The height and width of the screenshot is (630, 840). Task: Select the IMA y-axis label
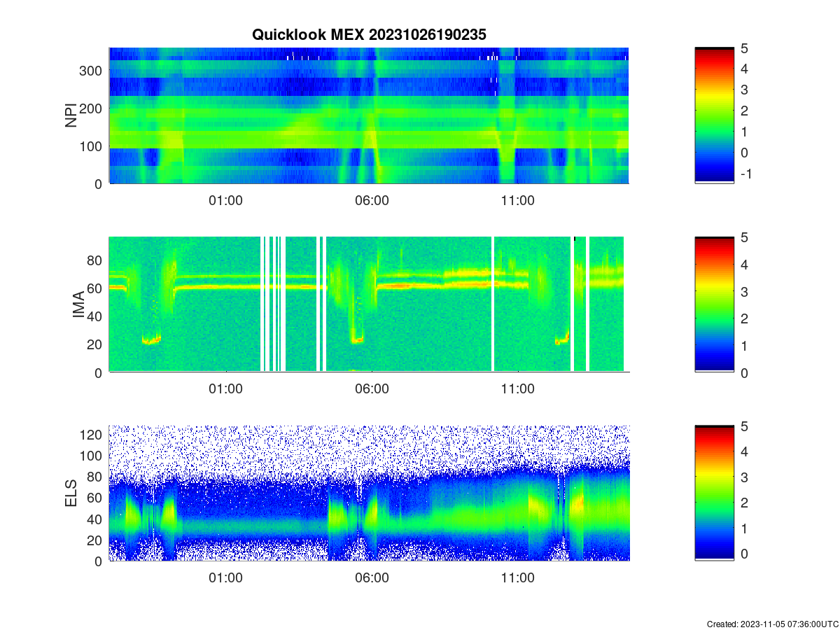(x=78, y=305)
